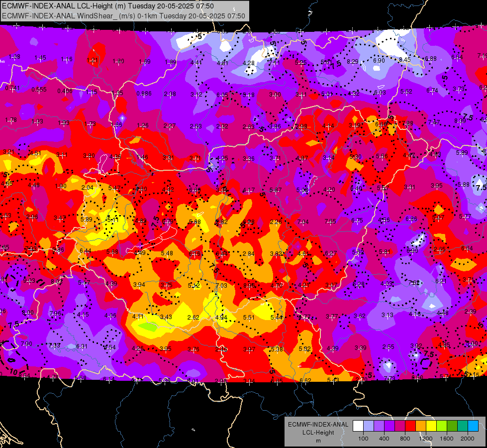Click the wind shear value 5.87
Image resolution: width=487 pixels, height=448 pixels.
point(276,190)
